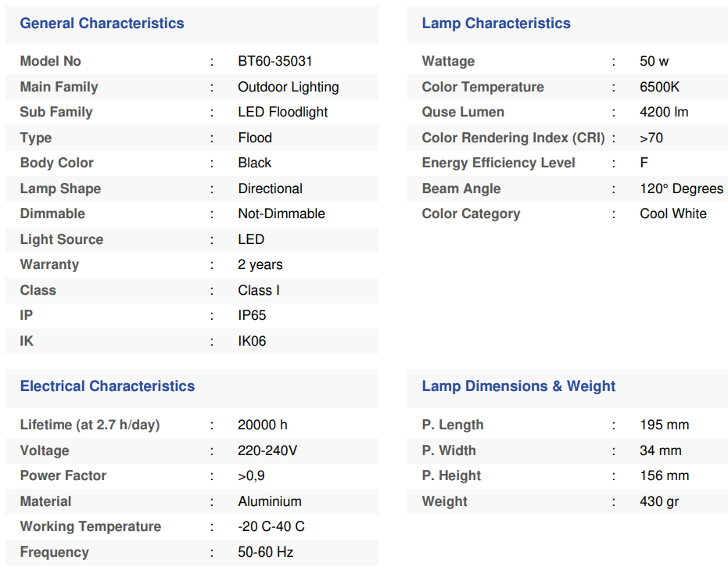728x574 pixels.
Task: Click the IK06 rating value
Action: click(x=252, y=341)
